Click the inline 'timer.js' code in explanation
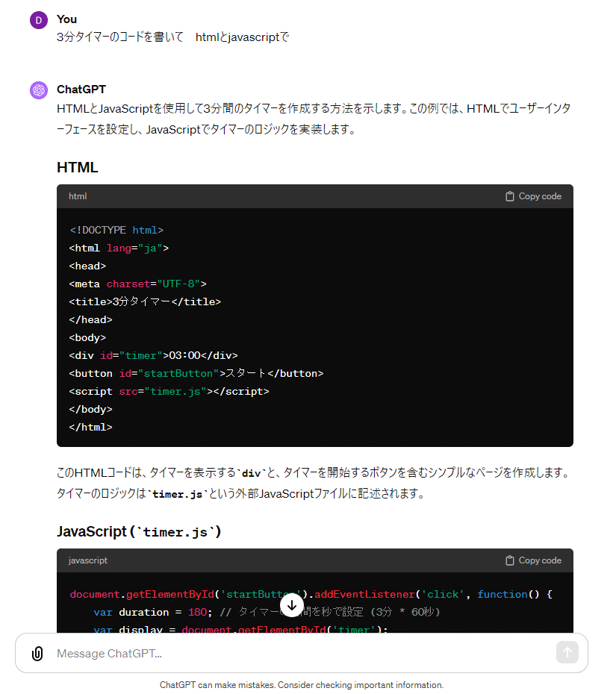The height and width of the screenshot is (694, 616). coord(177,494)
